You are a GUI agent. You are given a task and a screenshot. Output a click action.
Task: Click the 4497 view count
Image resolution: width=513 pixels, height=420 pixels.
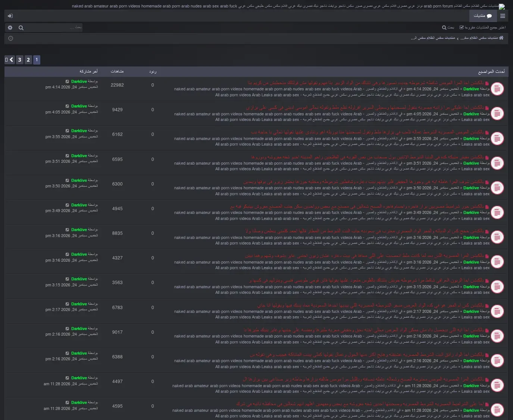(118, 382)
